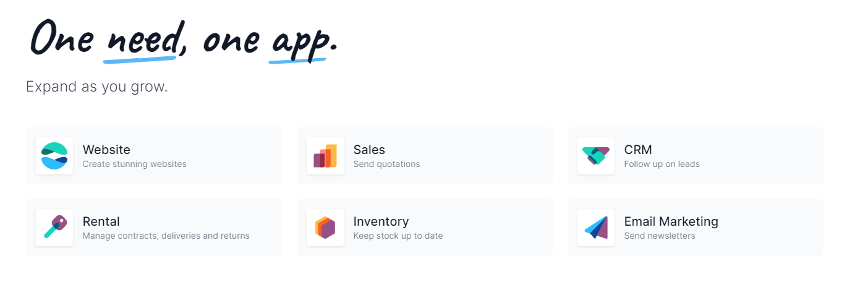Select 'Keep stock up to date' text

point(398,236)
